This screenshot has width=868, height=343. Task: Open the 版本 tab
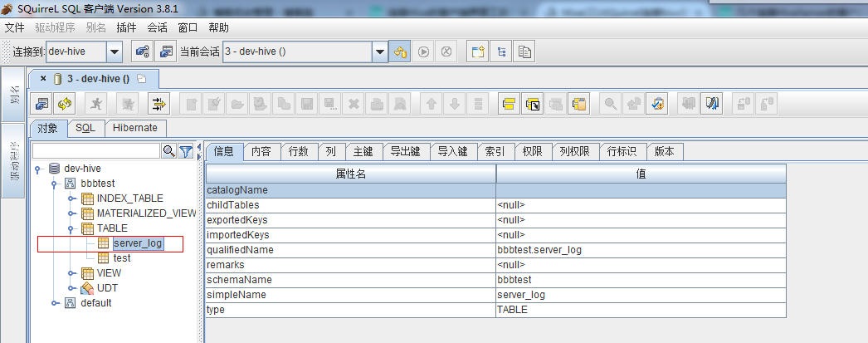[x=665, y=152]
